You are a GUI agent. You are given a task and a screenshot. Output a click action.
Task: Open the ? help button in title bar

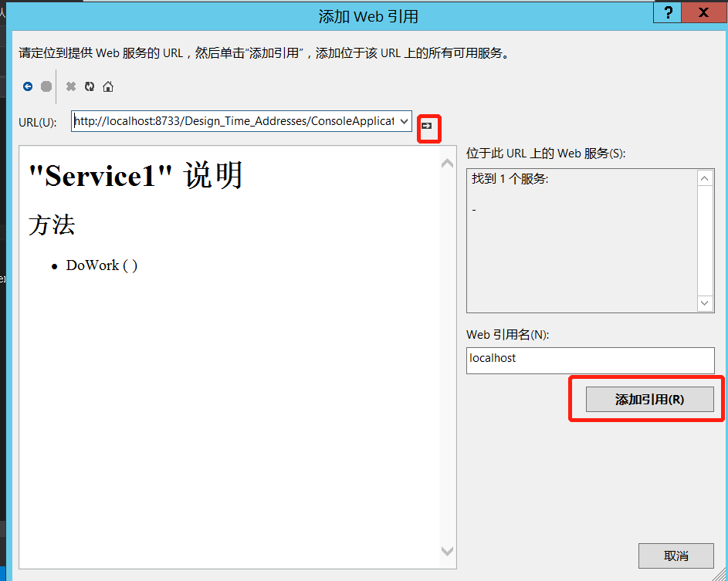[x=668, y=12]
